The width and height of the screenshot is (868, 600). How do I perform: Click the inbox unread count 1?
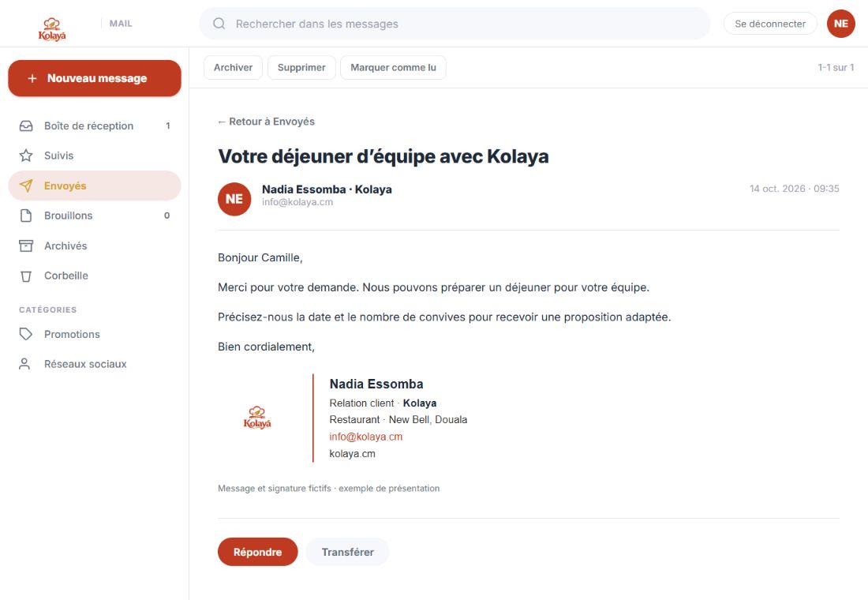[168, 126]
